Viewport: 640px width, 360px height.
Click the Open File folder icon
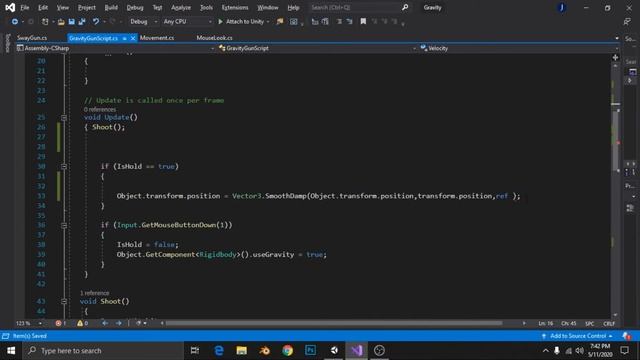point(61,22)
